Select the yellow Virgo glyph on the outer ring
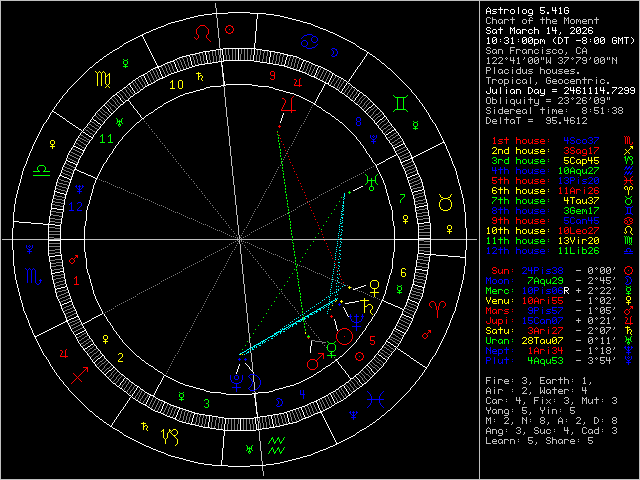The image size is (640, 480). [103, 79]
